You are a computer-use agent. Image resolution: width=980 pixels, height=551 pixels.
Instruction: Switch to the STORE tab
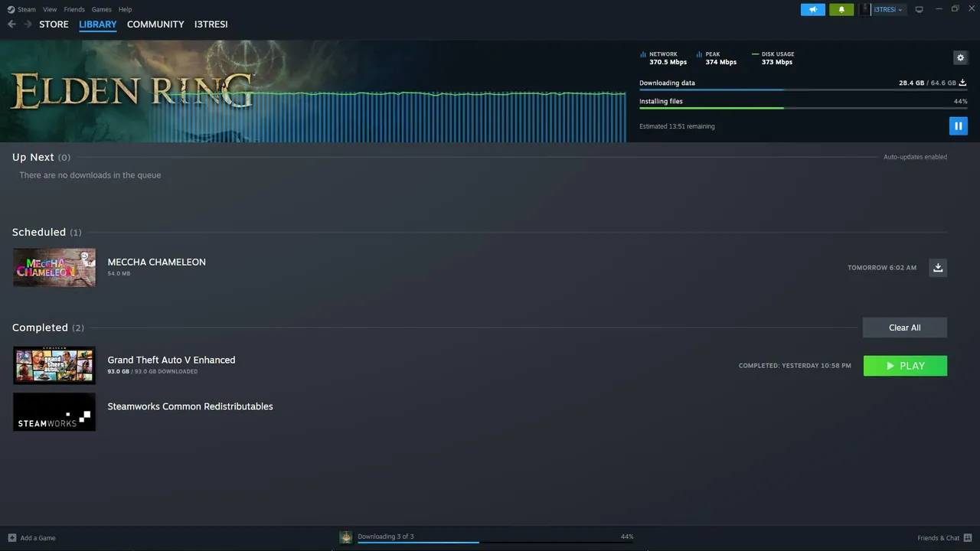pyautogui.click(x=54, y=24)
